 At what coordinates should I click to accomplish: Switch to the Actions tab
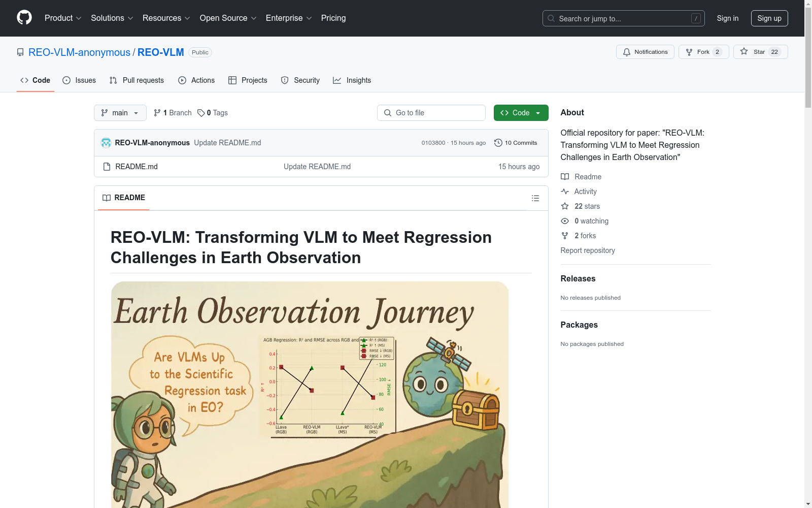196,80
